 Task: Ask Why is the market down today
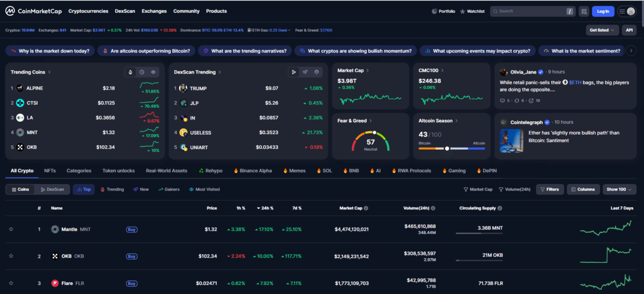pos(50,51)
